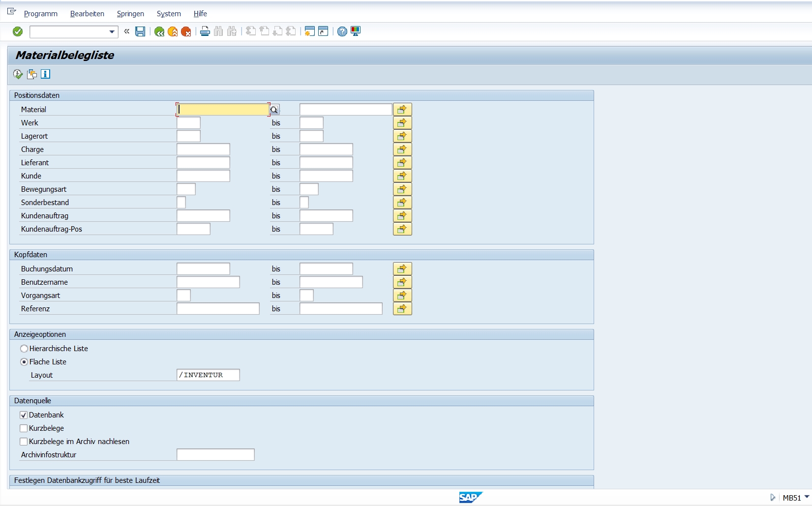This screenshot has width=812, height=506.
Task: Open multiple selection for Charge
Action: click(402, 149)
